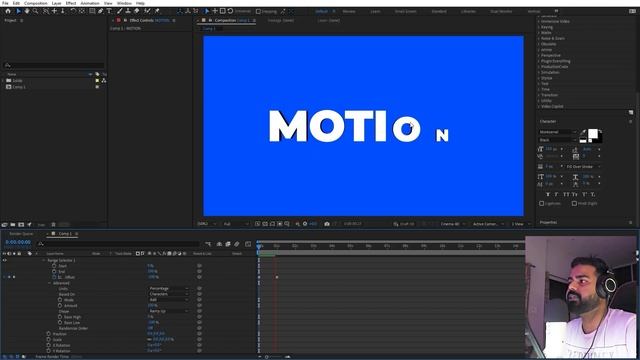Select the Rotation tool in toolbar
Screen dimensions: 640x360
pos(73,11)
